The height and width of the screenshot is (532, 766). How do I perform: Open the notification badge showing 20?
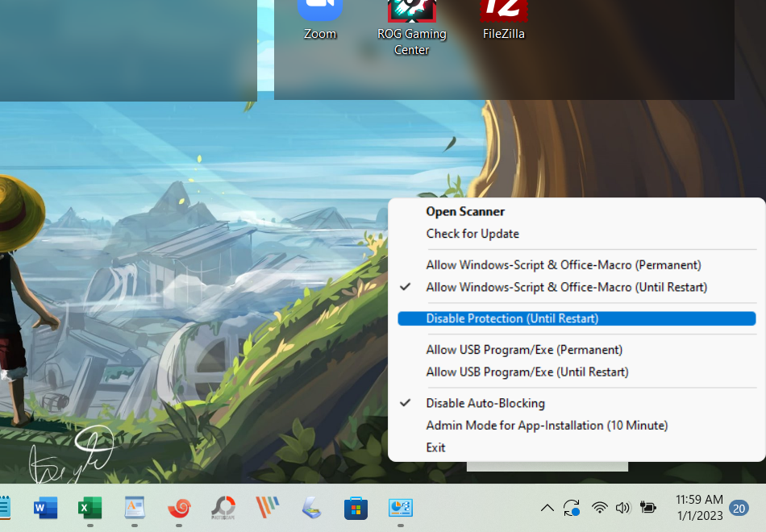(739, 509)
